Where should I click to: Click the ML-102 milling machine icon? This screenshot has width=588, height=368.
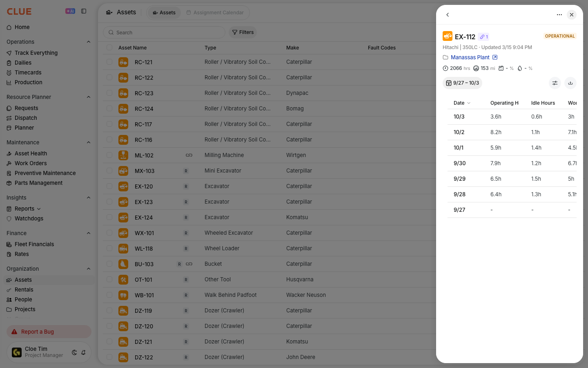click(123, 155)
